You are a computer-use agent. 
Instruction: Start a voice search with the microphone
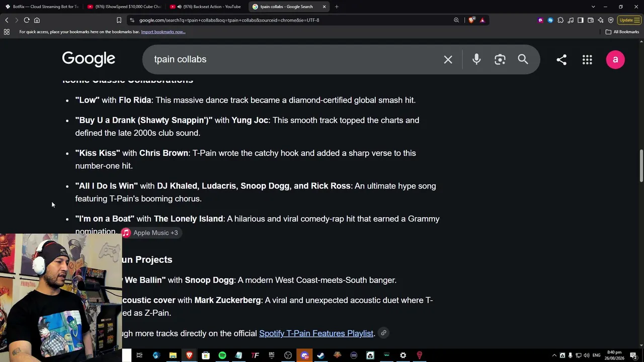click(x=476, y=59)
